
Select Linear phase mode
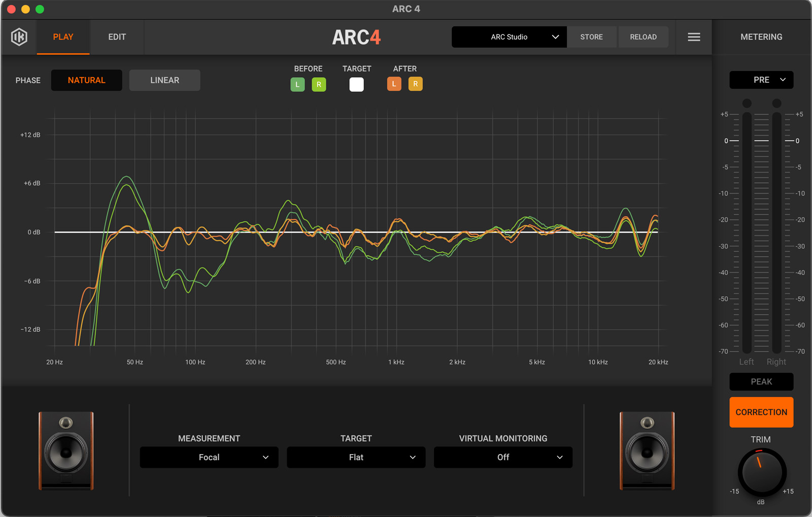pyautogui.click(x=164, y=80)
